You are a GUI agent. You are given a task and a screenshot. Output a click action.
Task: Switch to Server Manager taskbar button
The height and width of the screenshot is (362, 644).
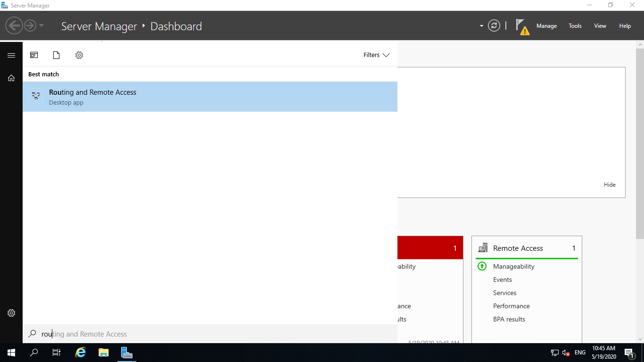126,353
